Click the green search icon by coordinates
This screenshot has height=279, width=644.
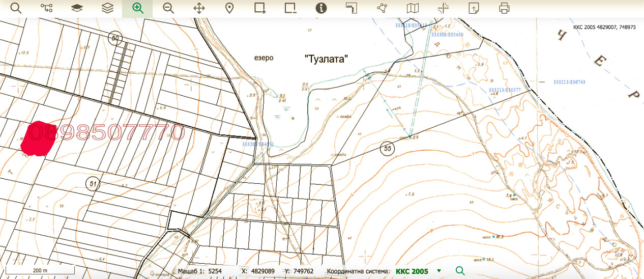[460, 271]
